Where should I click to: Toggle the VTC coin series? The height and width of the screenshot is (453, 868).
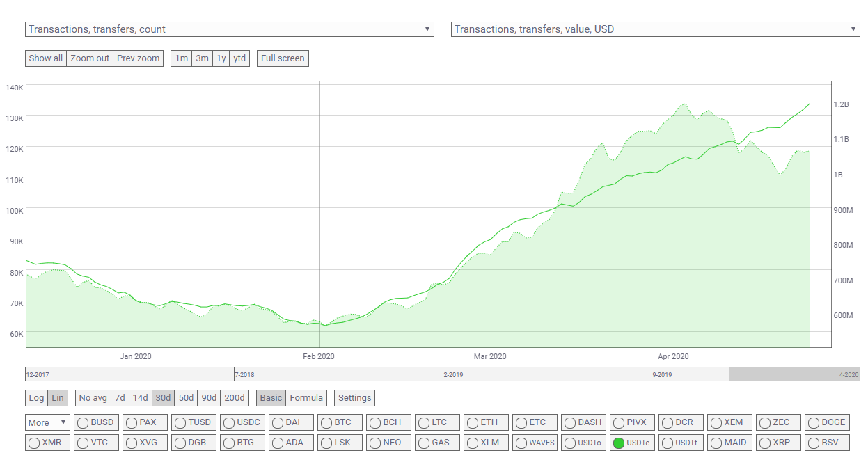pos(97,443)
